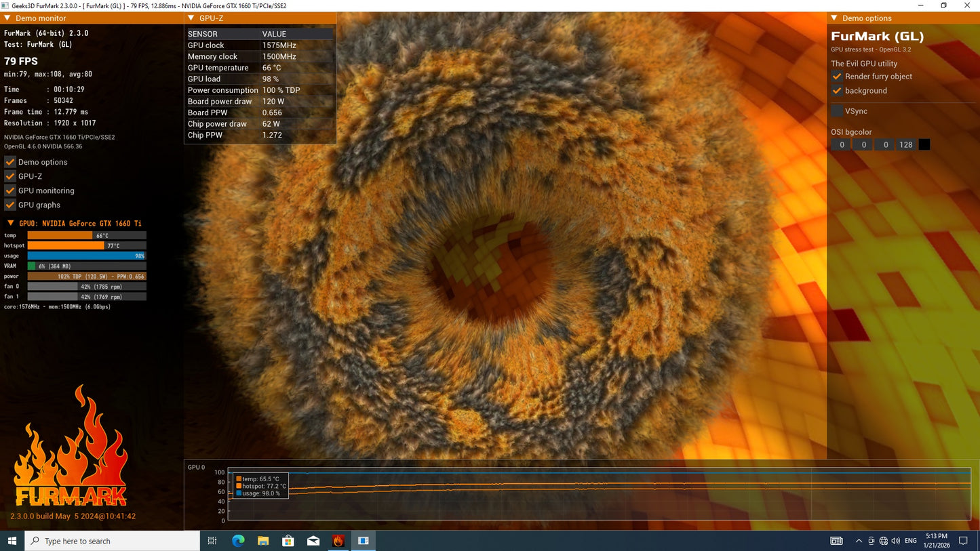Uncheck Render furry object

click(837, 77)
